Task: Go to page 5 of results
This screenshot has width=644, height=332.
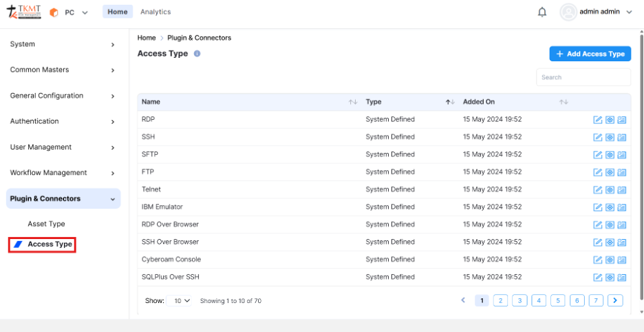Action: pos(558,301)
